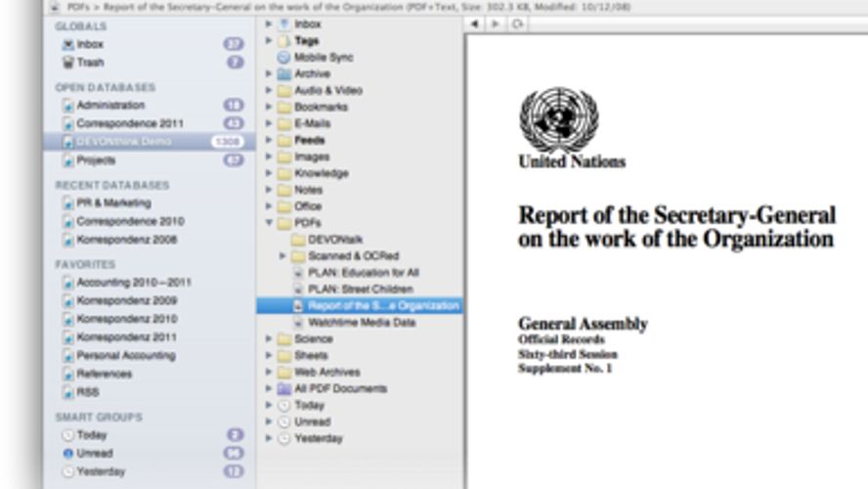
Task: Go back with the left arrow button
Action: (475, 22)
